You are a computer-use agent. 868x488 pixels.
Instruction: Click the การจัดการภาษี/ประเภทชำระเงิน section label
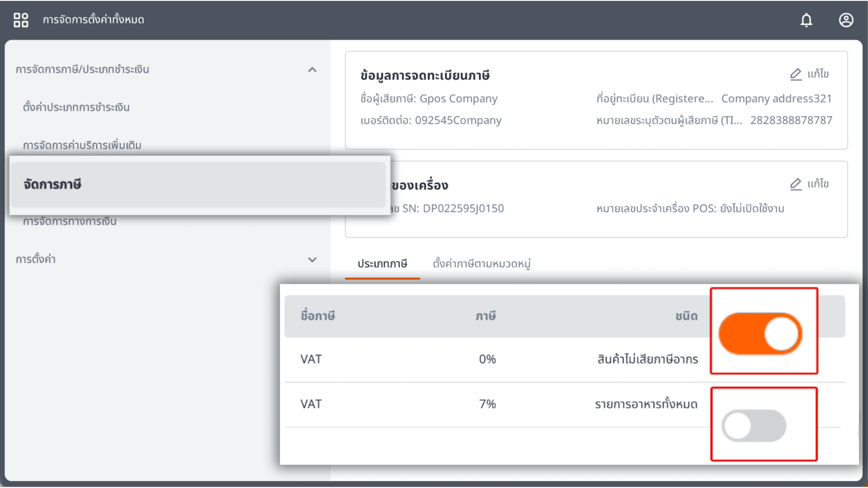point(82,70)
